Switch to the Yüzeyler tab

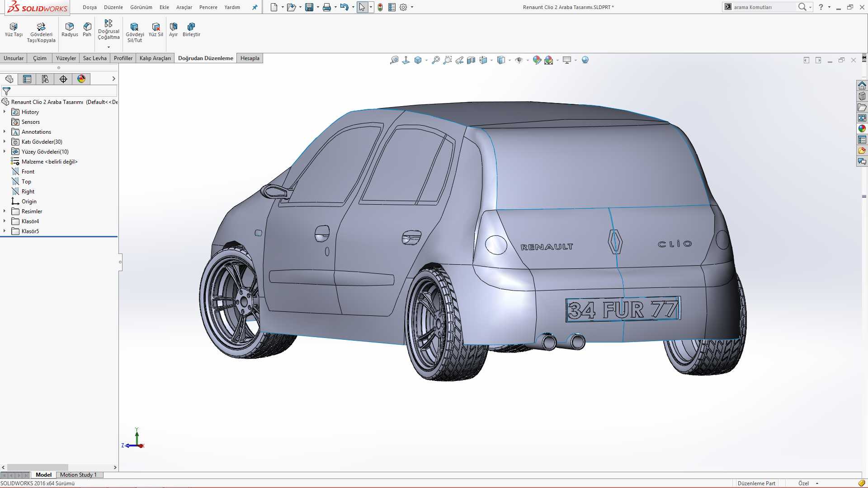click(66, 58)
